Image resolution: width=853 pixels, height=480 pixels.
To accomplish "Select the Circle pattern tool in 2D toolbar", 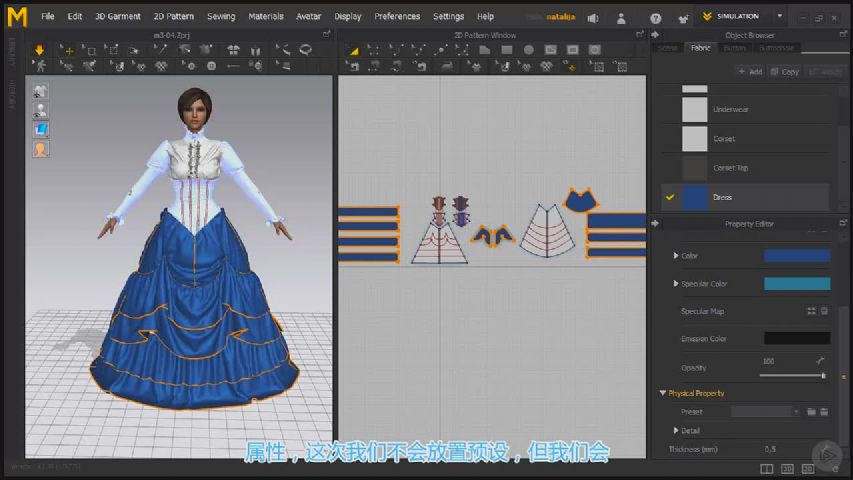I will point(529,50).
